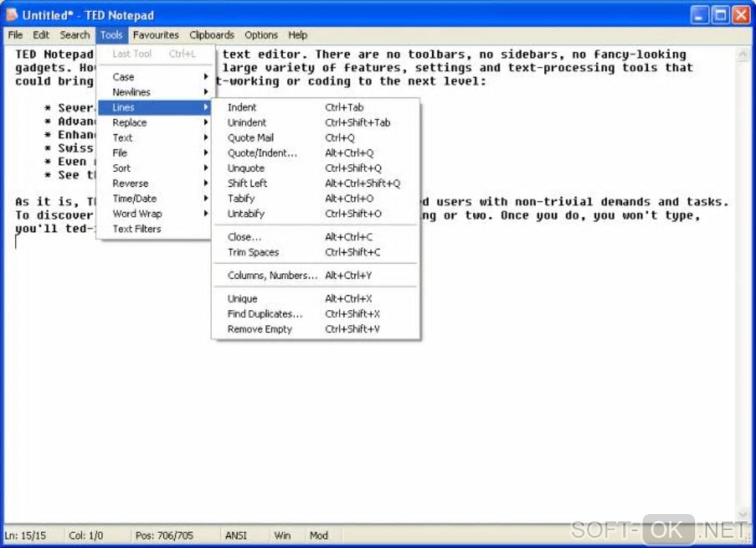756x548 pixels.
Task: Select Tabify command
Action: pos(316,198)
